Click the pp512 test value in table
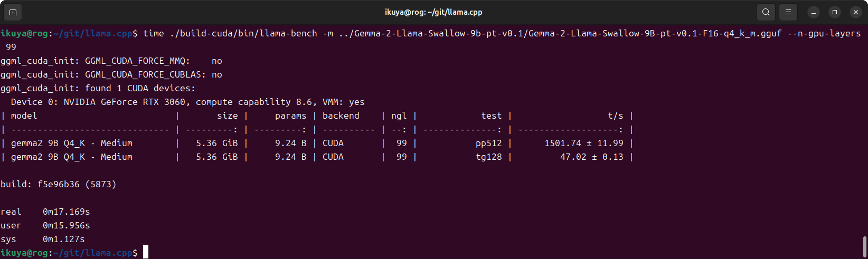The width and height of the screenshot is (868, 259). click(488, 143)
